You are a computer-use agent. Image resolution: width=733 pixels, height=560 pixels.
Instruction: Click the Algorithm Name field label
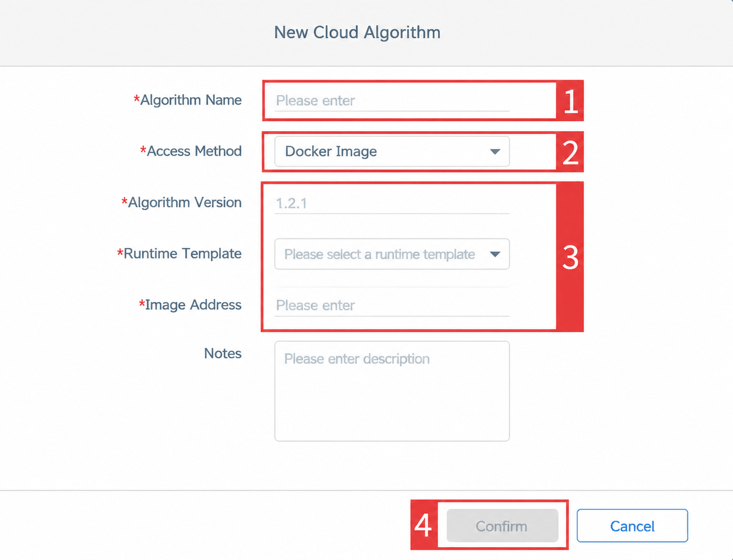coord(188,100)
